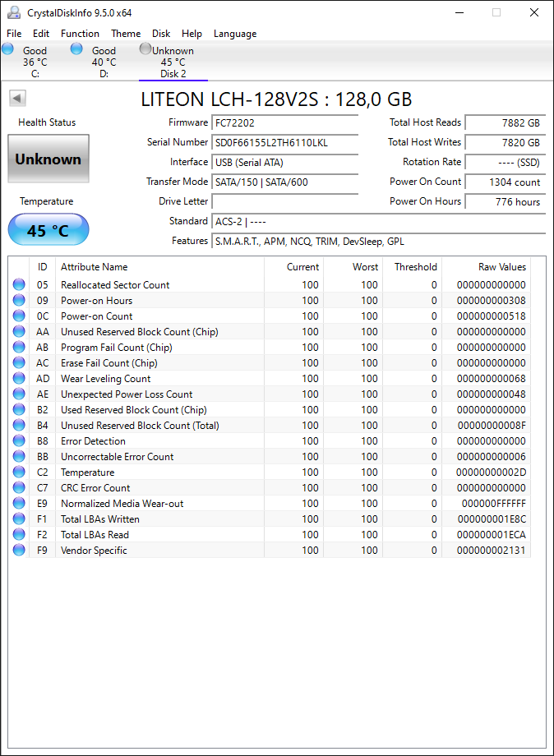554x756 pixels.
Task: Open the Help menu
Action: 192,34
